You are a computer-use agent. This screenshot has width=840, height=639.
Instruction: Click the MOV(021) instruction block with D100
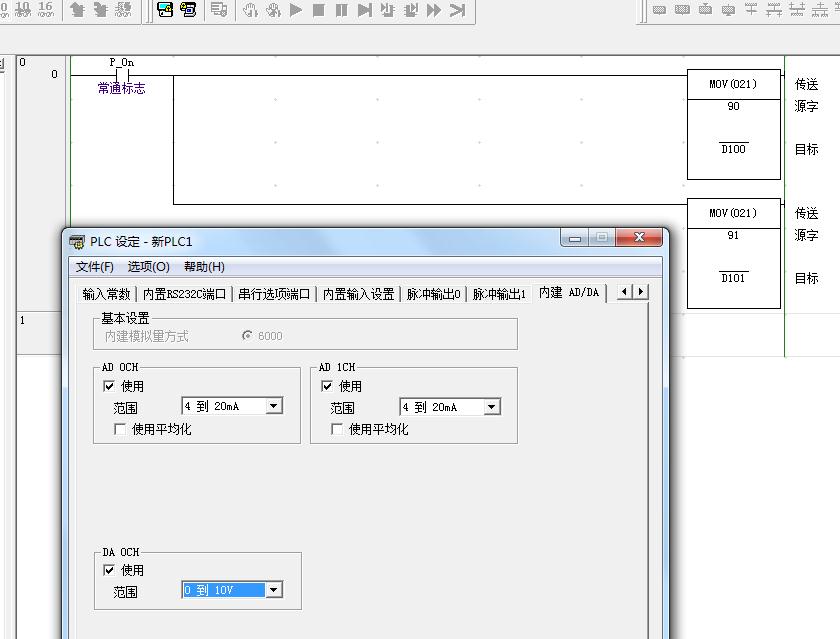coord(734,124)
